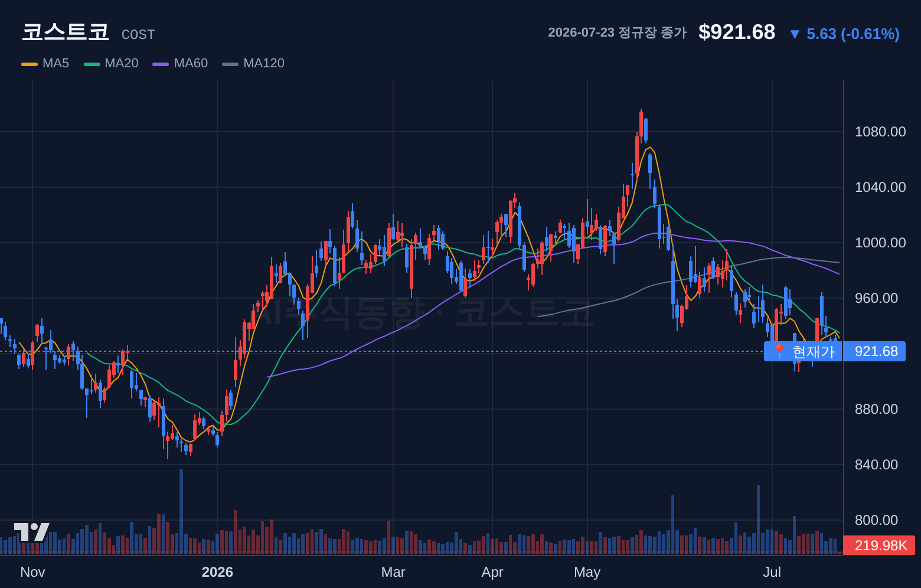Click the MA60 legend label

(191, 63)
